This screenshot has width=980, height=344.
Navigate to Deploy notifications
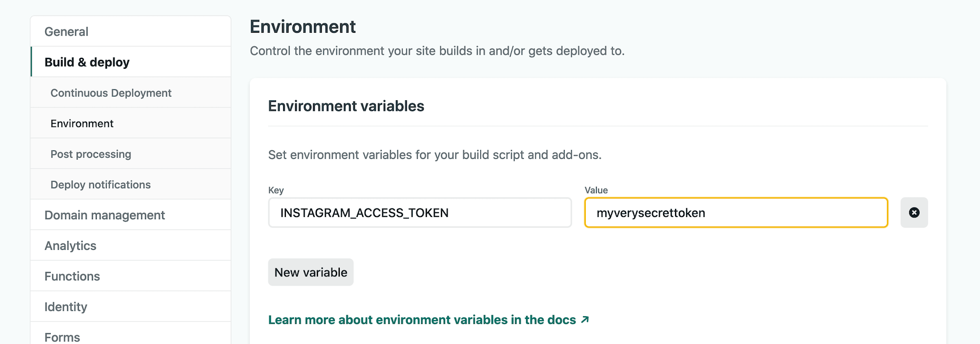tap(101, 185)
